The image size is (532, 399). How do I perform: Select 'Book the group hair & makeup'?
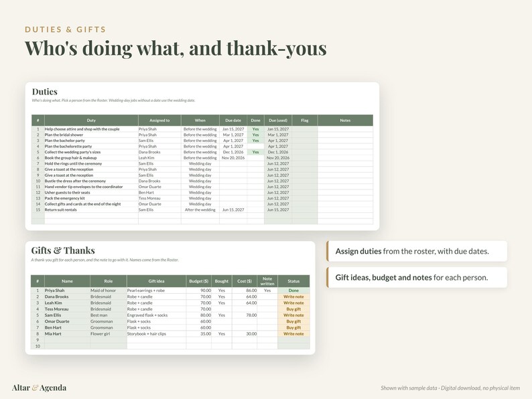pyautogui.click(x=70, y=158)
